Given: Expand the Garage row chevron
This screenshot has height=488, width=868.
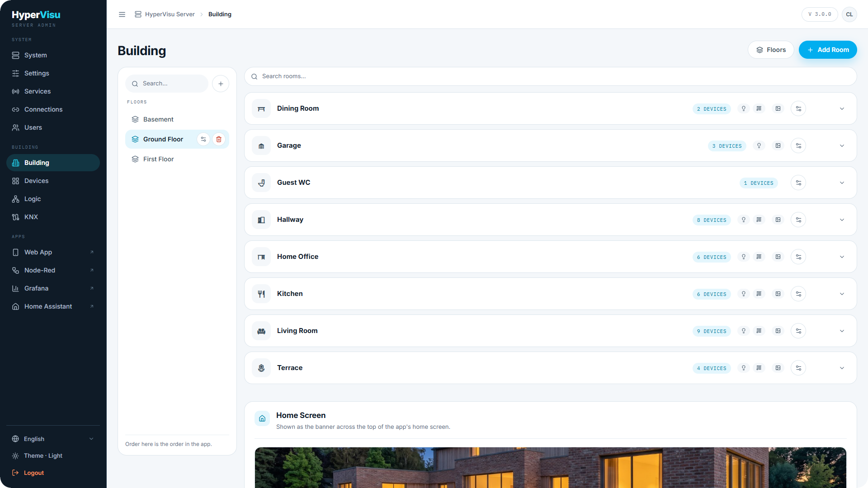Looking at the screenshot, I should tap(842, 145).
